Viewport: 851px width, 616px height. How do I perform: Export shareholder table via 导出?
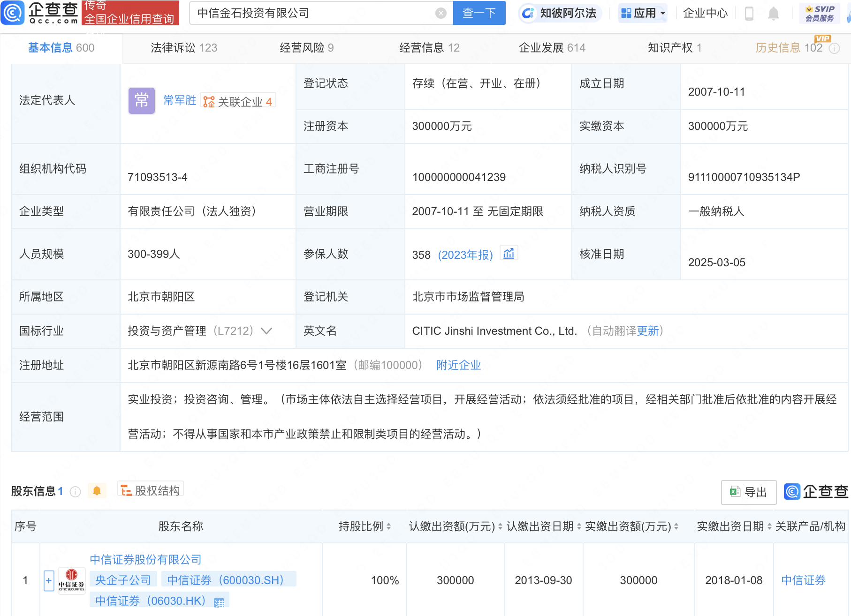[x=749, y=492]
